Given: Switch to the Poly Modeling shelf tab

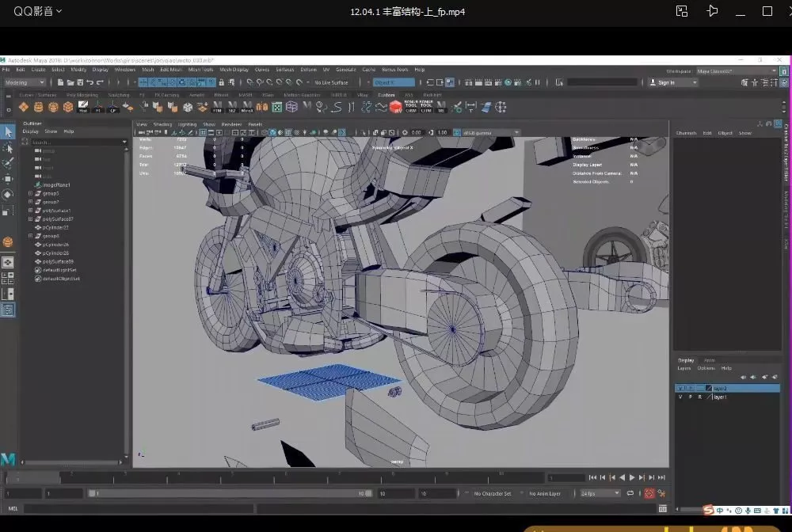Looking at the screenshot, I should pyautogui.click(x=82, y=95).
